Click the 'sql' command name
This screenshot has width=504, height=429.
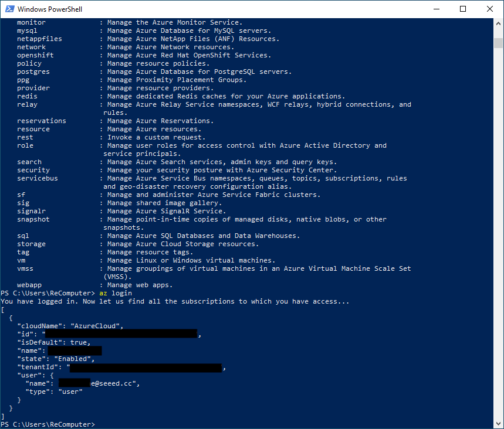pyautogui.click(x=23, y=236)
